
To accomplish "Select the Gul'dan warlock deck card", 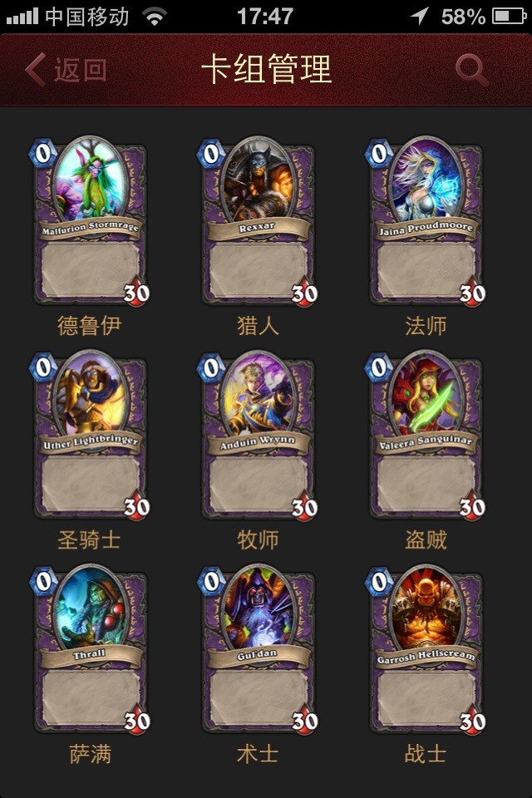I will 258,649.
